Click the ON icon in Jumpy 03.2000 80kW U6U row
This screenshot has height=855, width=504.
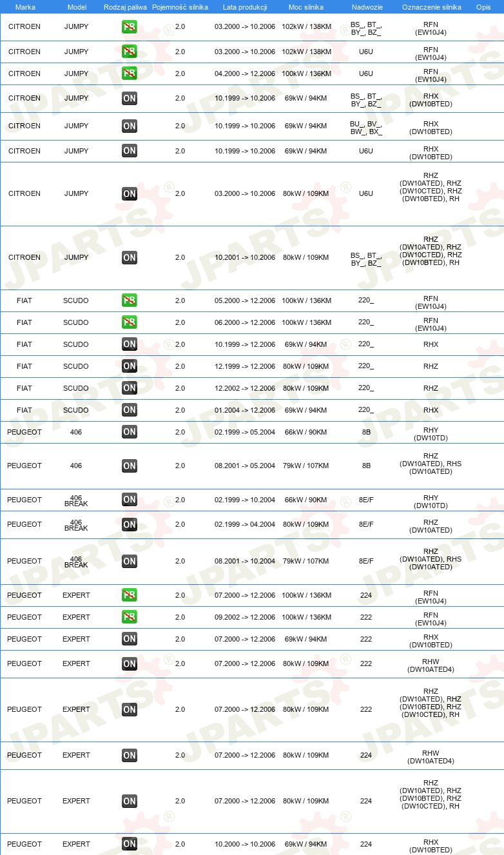(x=130, y=193)
